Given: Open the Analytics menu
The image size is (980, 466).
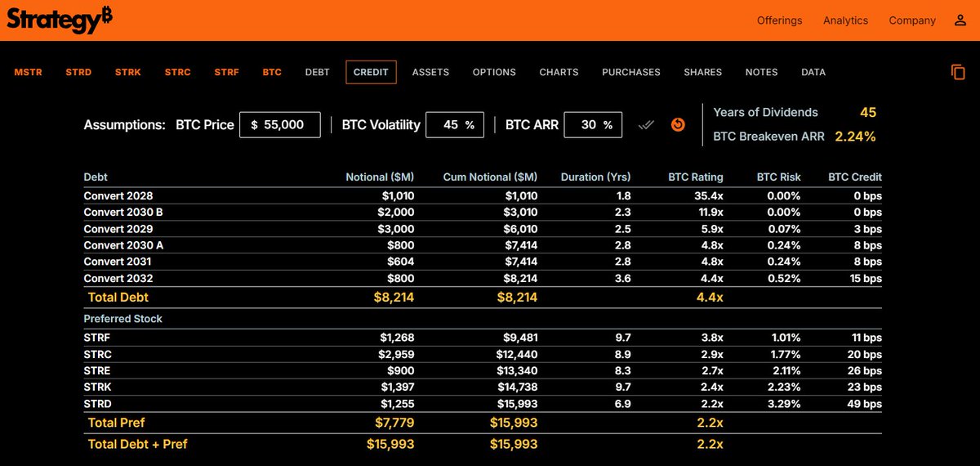Looking at the screenshot, I should click(845, 20).
